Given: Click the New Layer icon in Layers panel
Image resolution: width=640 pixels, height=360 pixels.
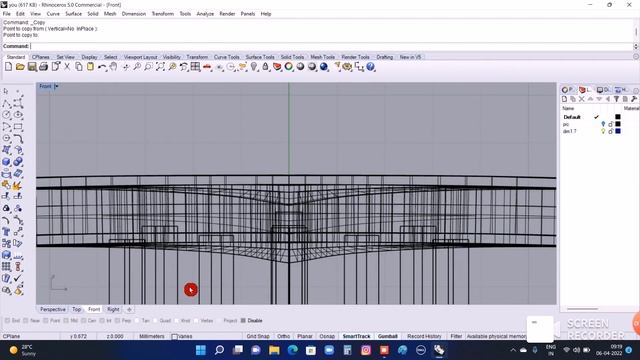Looking at the screenshot, I should click(564, 99).
